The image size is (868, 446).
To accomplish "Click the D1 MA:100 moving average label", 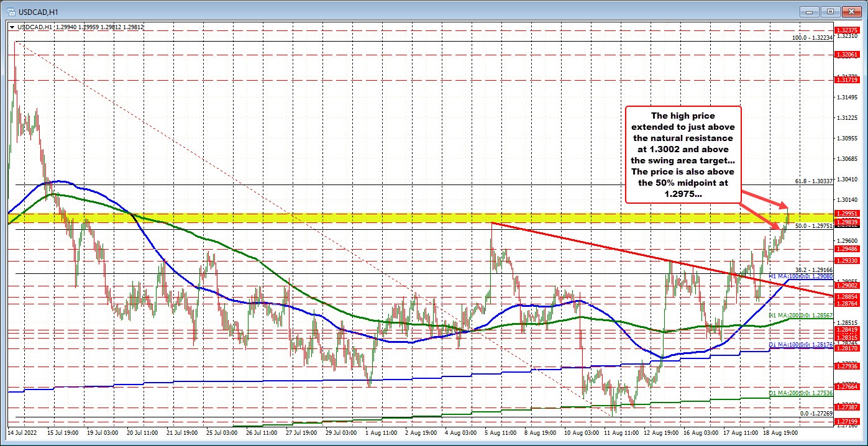I will (801, 344).
